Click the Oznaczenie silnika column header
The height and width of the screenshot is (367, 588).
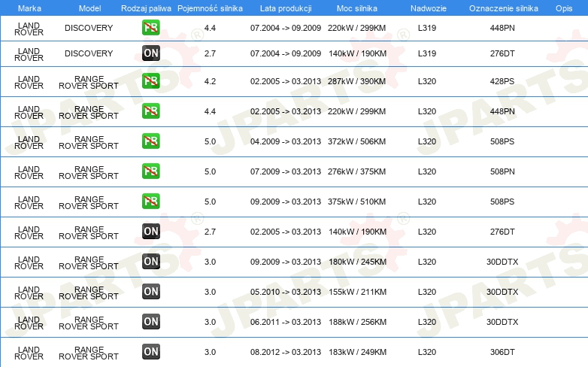pyautogui.click(x=503, y=8)
